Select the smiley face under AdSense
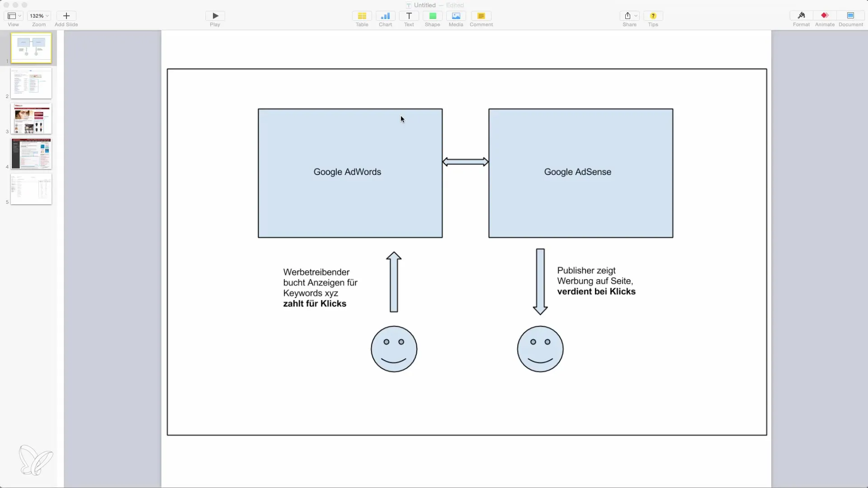The image size is (868, 488). pyautogui.click(x=540, y=349)
